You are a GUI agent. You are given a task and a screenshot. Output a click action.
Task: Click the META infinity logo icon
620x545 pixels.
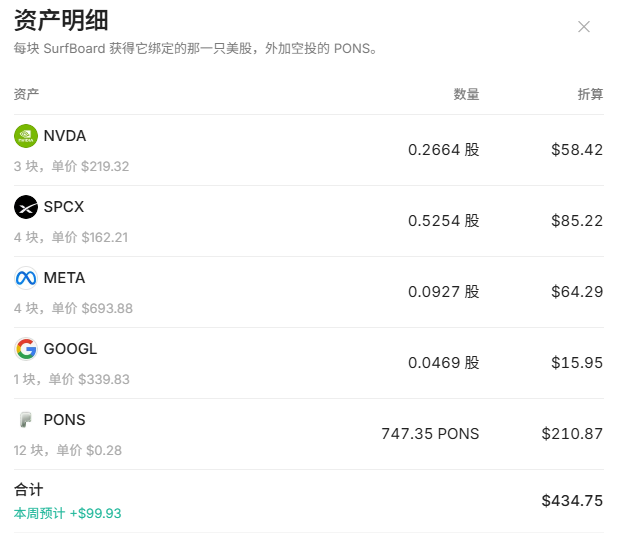26,278
